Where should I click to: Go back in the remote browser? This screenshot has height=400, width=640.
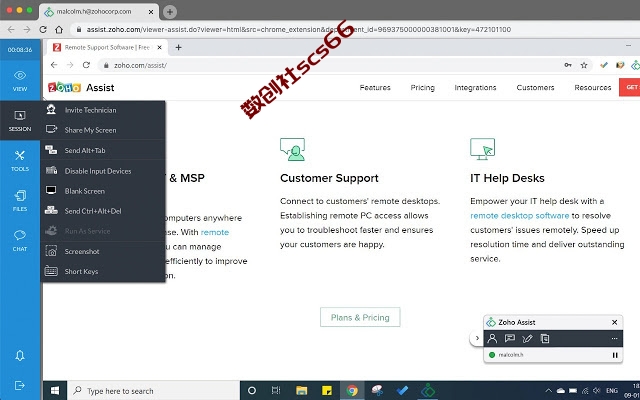click(x=54, y=65)
